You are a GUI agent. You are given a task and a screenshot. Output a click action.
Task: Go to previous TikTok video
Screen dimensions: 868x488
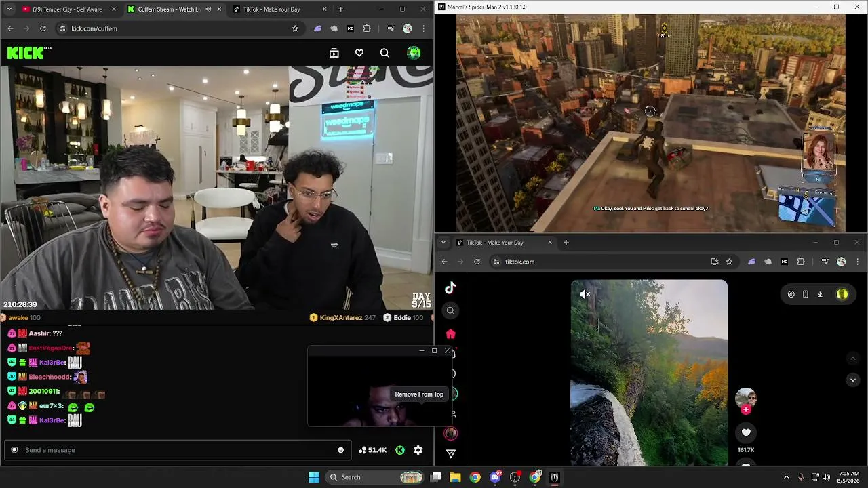(x=853, y=358)
